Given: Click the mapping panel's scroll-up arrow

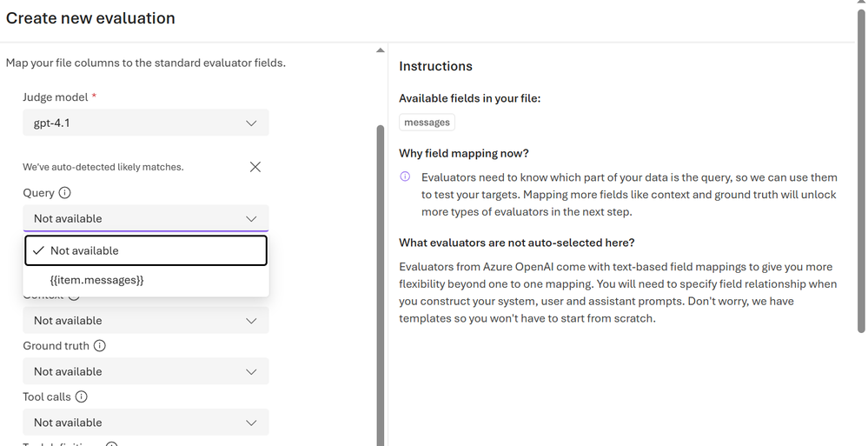Looking at the screenshot, I should coord(380,50).
